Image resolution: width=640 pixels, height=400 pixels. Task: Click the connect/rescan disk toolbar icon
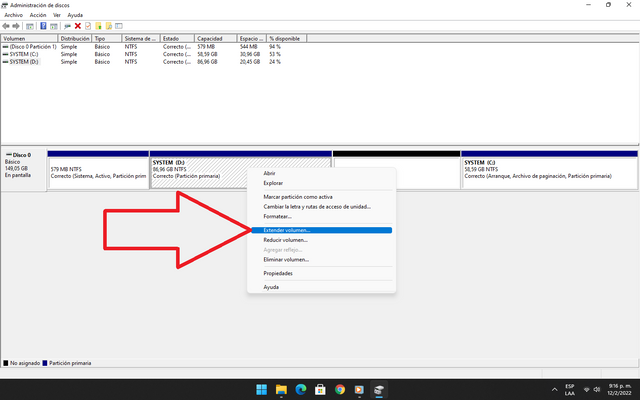pos(67,26)
